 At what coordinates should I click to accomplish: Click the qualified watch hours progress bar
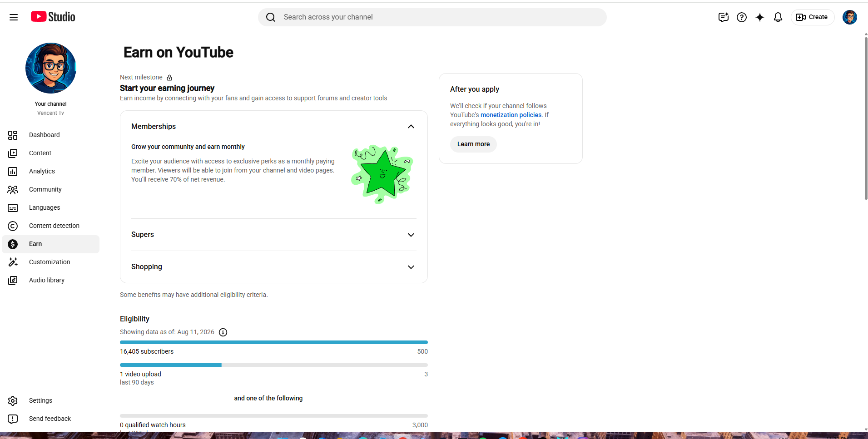[x=274, y=416]
